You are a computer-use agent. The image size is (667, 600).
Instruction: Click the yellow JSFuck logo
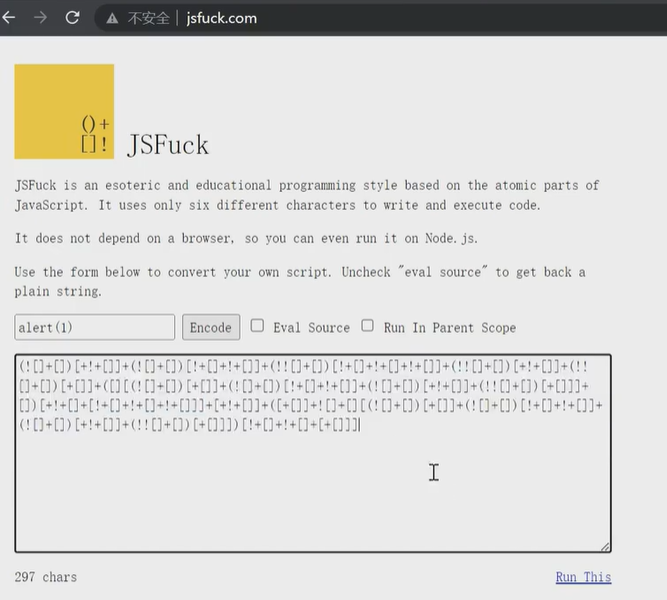point(64,111)
